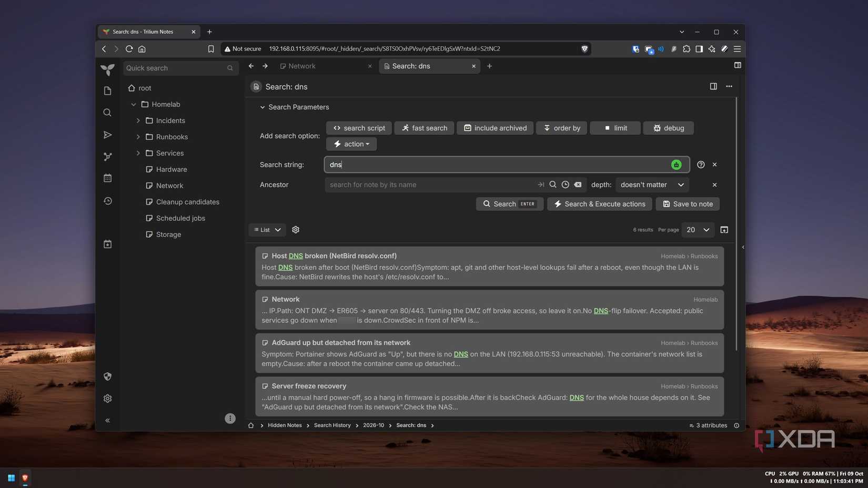
Task: Click the tree options dots button
Action: pos(230,419)
